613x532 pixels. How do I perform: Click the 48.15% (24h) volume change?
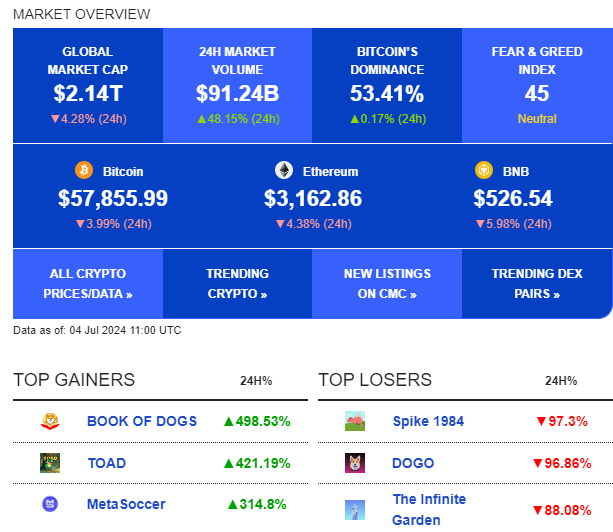tap(238, 119)
